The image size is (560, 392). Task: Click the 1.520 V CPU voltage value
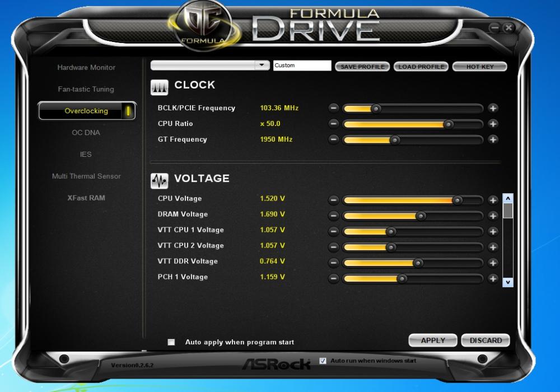(x=272, y=198)
